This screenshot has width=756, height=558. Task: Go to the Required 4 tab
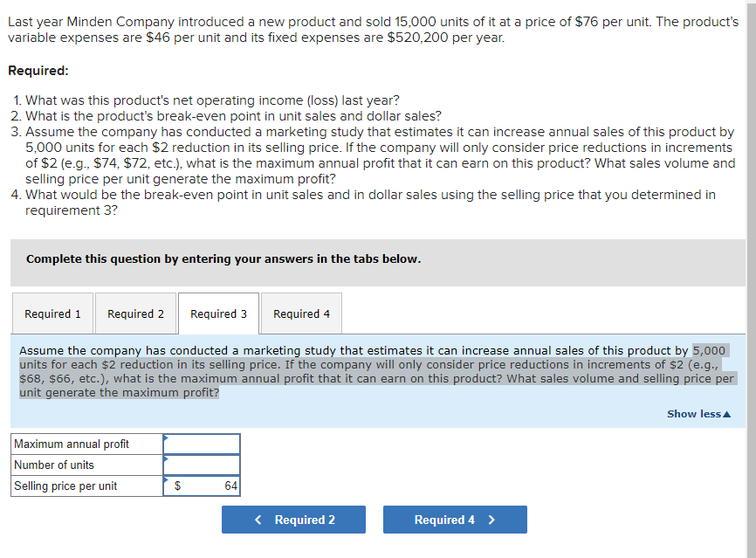[x=301, y=314]
